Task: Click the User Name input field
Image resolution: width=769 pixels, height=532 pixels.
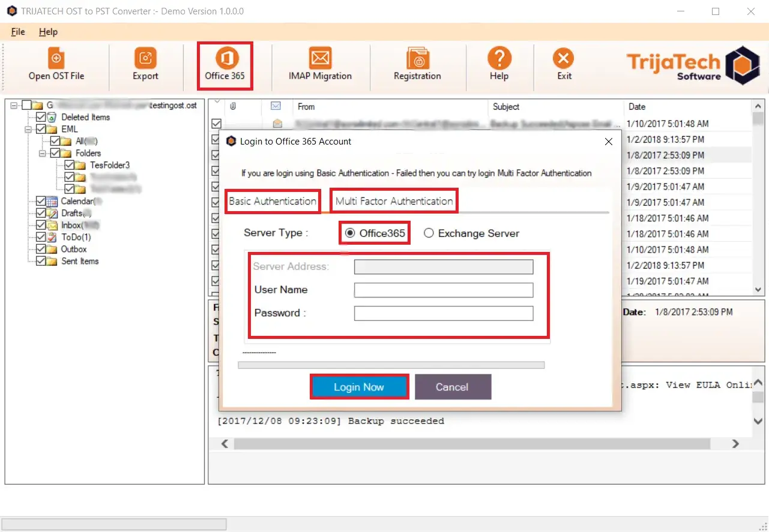Action: click(x=444, y=290)
